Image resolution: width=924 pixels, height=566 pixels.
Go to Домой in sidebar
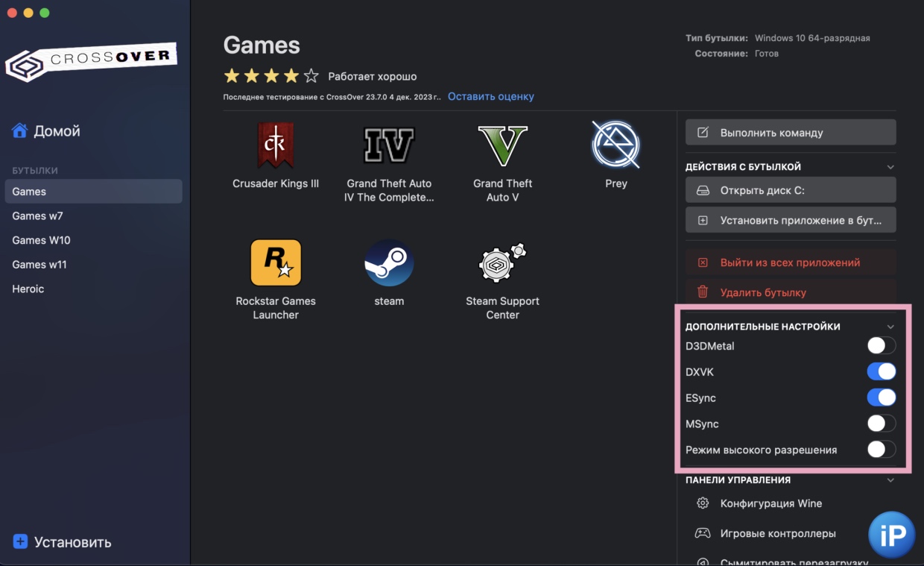click(x=45, y=131)
